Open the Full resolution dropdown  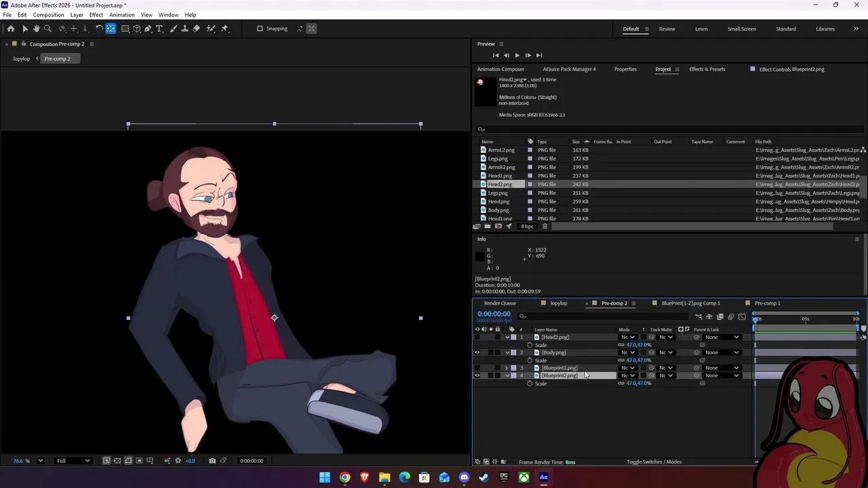(73, 461)
